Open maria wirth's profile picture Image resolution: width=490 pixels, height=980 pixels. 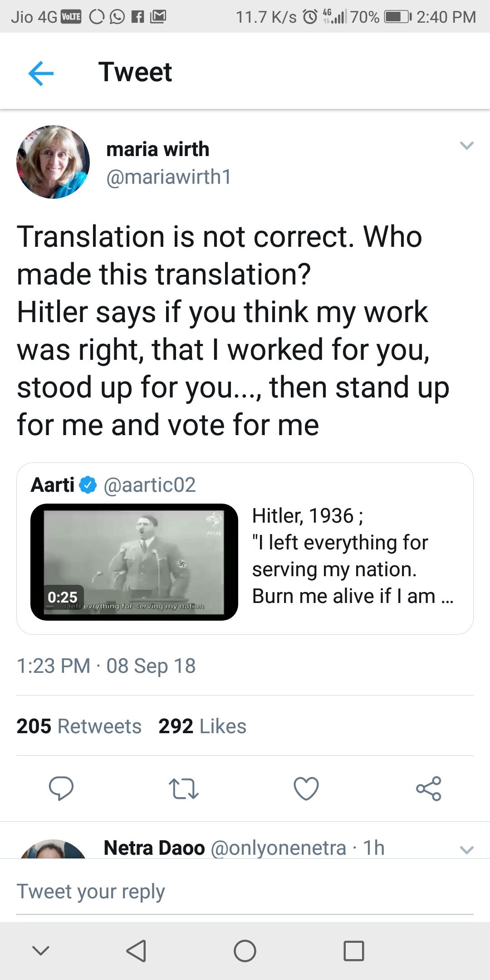53,162
